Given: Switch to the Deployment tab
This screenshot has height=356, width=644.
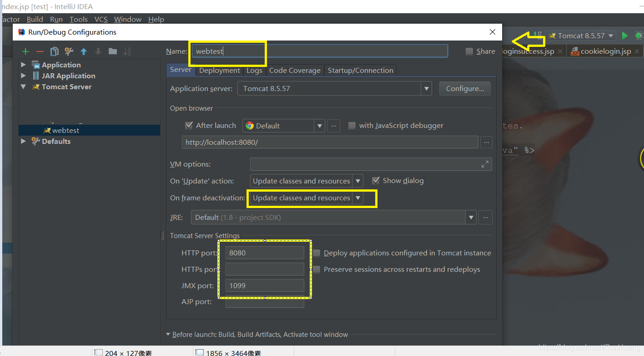Looking at the screenshot, I should pos(220,70).
